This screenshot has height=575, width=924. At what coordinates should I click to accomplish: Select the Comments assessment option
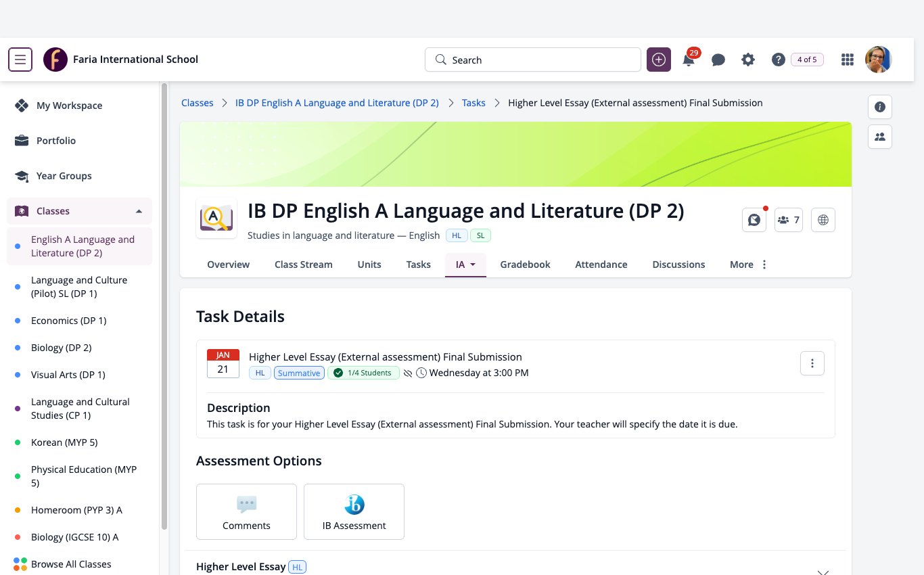point(246,511)
